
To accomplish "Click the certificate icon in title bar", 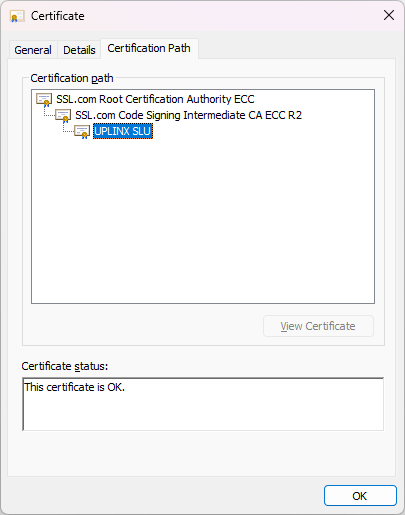I will tap(17, 16).
